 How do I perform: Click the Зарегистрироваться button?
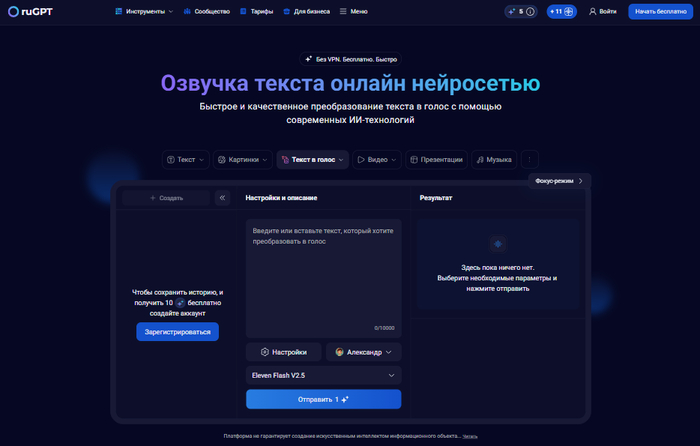[177, 331]
